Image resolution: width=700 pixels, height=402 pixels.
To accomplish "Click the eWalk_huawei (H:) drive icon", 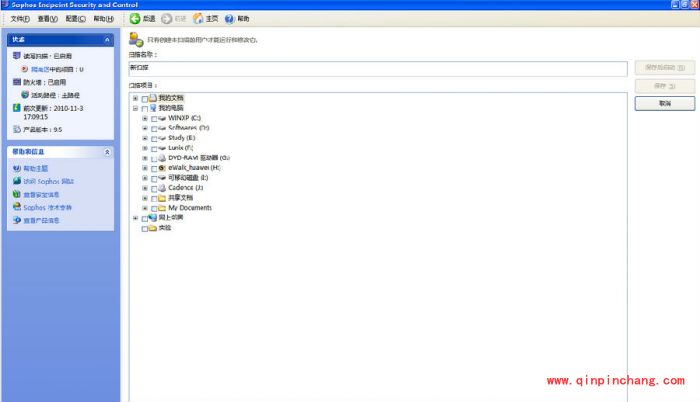I will tap(162, 168).
